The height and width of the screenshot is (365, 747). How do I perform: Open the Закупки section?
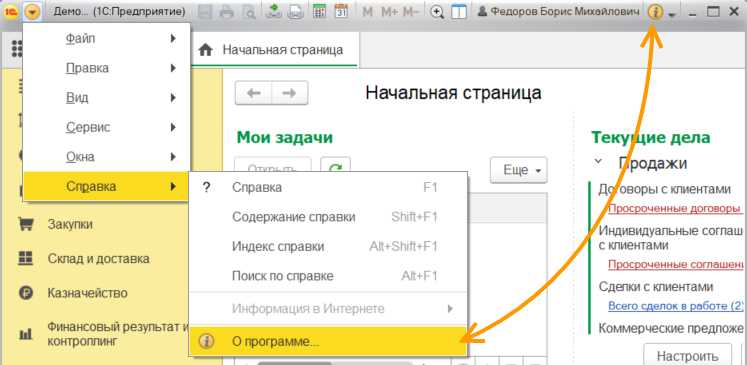(x=70, y=224)
